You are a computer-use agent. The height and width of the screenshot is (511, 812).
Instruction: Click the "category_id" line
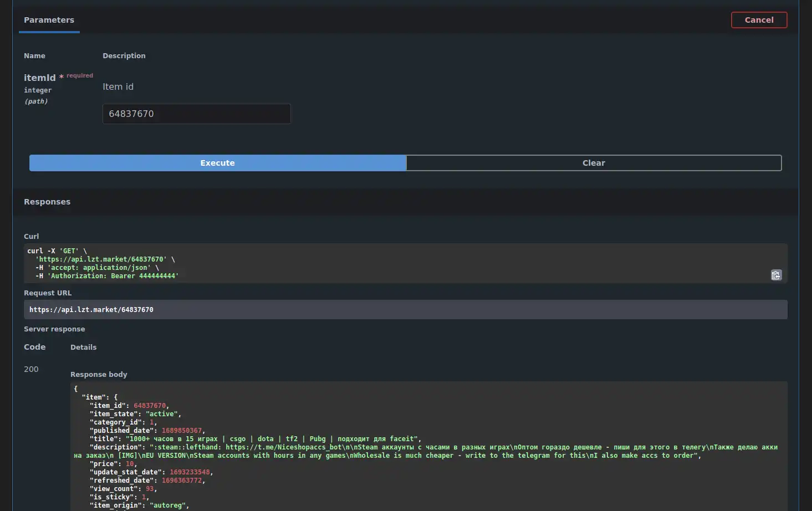pyautogui.click(x=123, y=422)
